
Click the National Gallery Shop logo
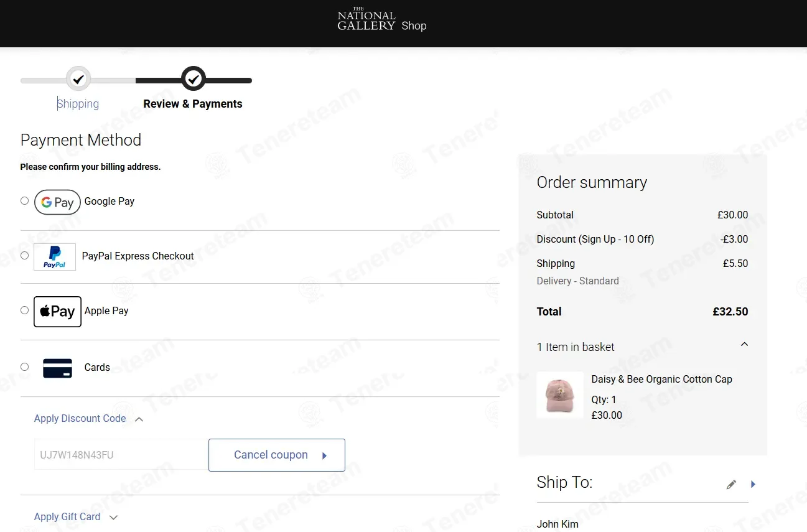coord(382,20)
